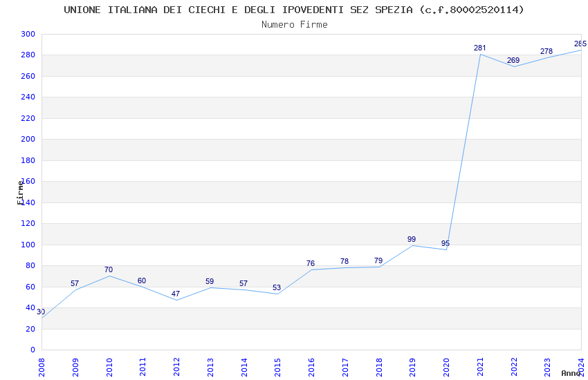The width and height of the screenshot is (588, 380).
Task: Click the data label 285 for 2024
Action: pos(580,44)
